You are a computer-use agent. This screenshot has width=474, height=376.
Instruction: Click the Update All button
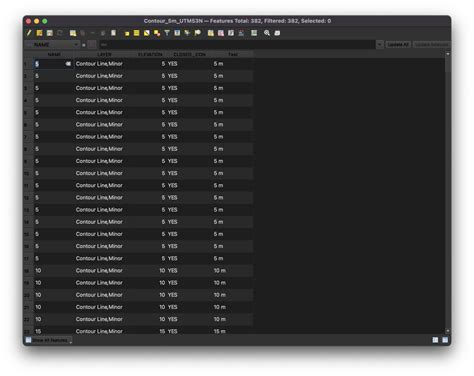tap(398, 44)
